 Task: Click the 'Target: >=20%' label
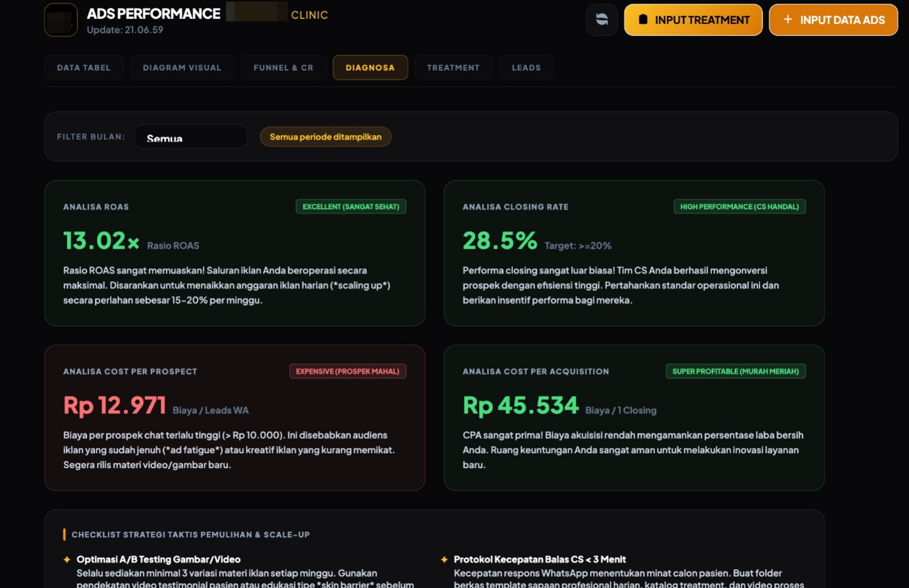click(578, 246)
